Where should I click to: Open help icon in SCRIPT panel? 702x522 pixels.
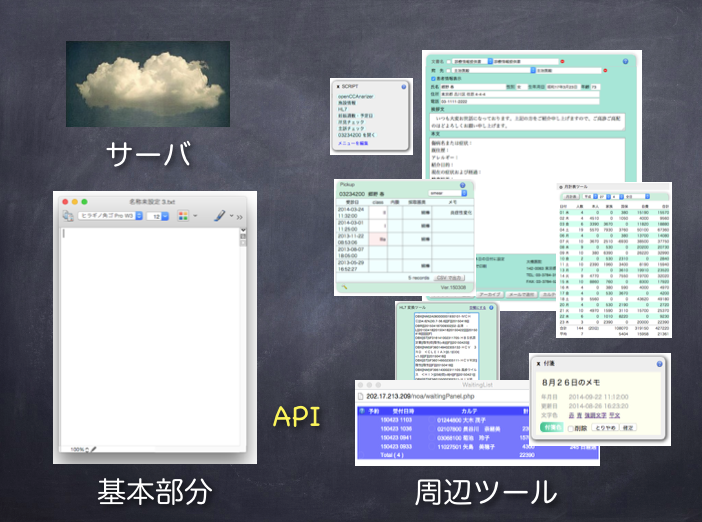404,86
